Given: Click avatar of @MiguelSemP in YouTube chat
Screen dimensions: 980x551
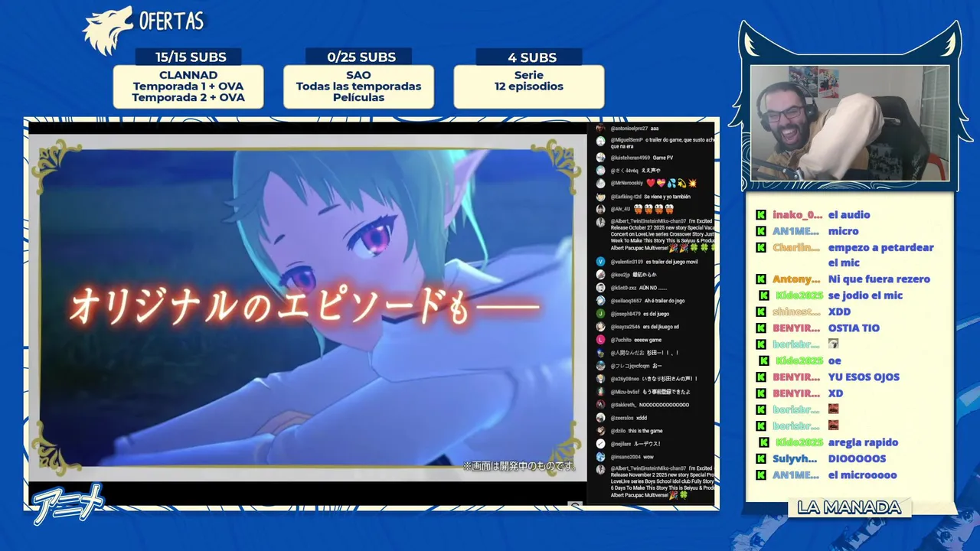Looking at the screenshot, I should pos(601,141).
